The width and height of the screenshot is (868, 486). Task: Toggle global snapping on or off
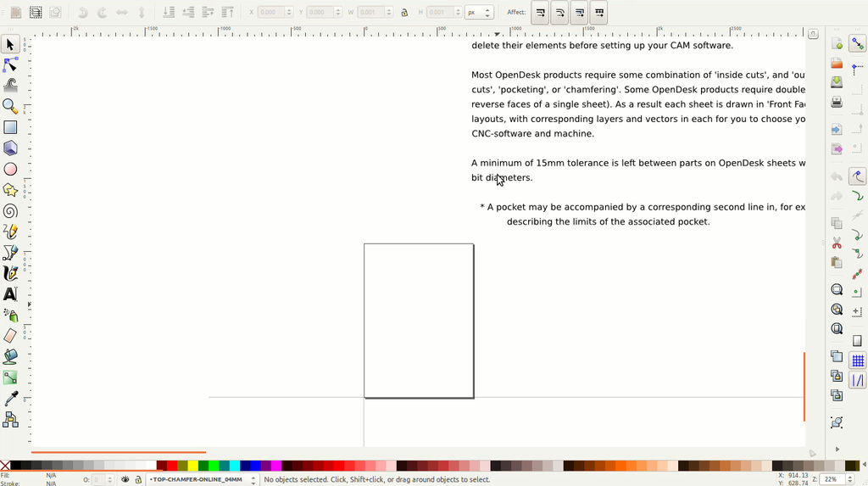coord(858,44)
